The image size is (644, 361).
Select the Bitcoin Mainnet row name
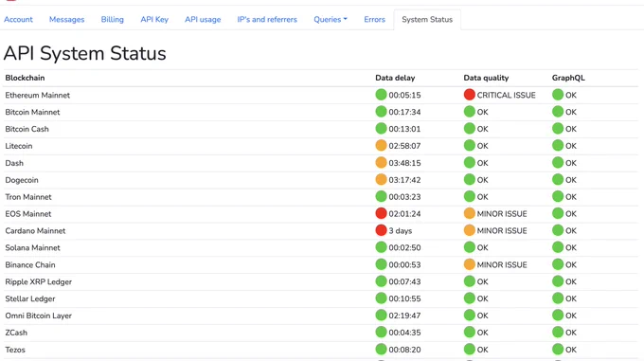[32, 112]
